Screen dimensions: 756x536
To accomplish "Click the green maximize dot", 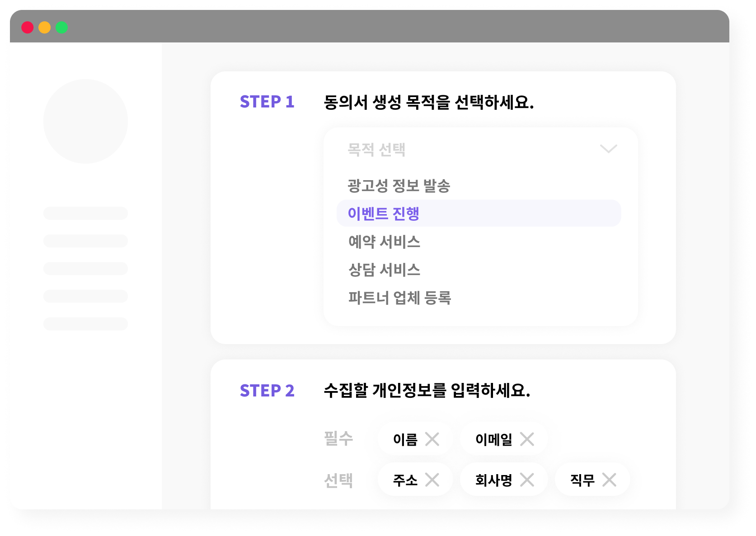I will (x=62, y=28).
